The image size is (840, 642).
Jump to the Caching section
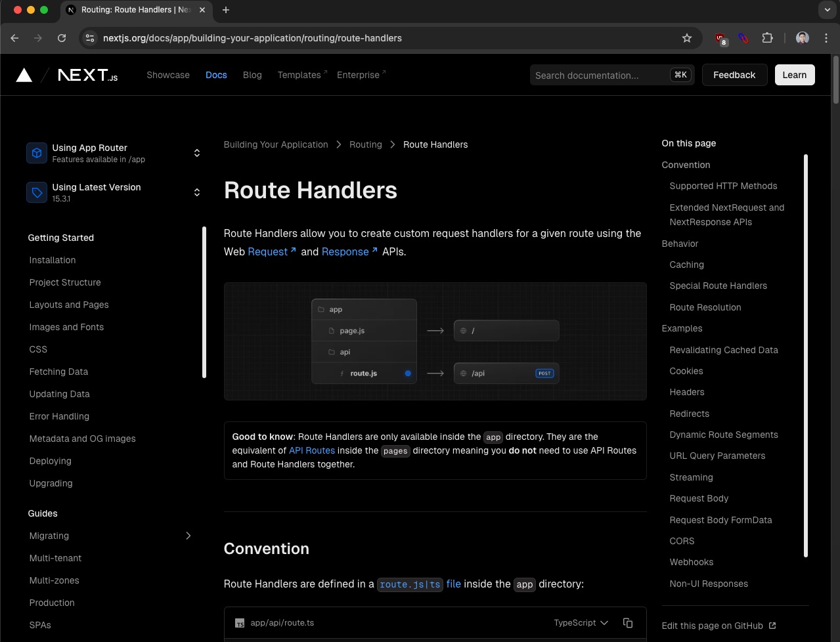coord(686,265)
